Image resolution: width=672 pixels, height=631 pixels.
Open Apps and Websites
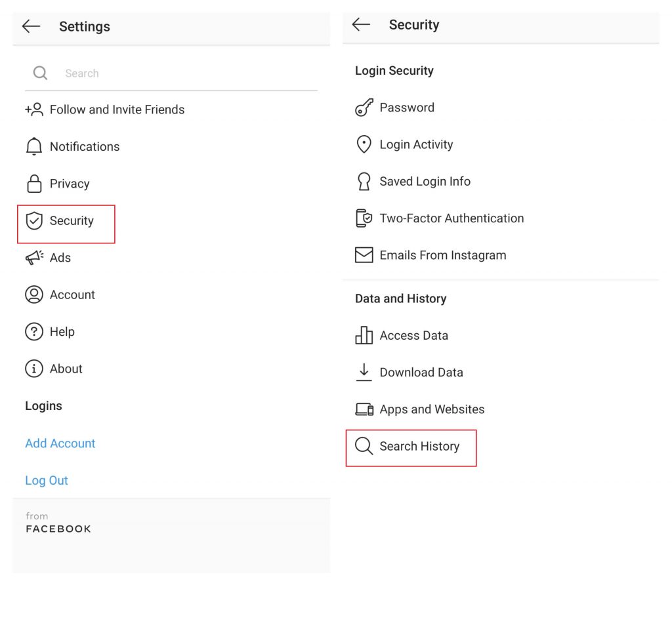(x=432, y=409)
